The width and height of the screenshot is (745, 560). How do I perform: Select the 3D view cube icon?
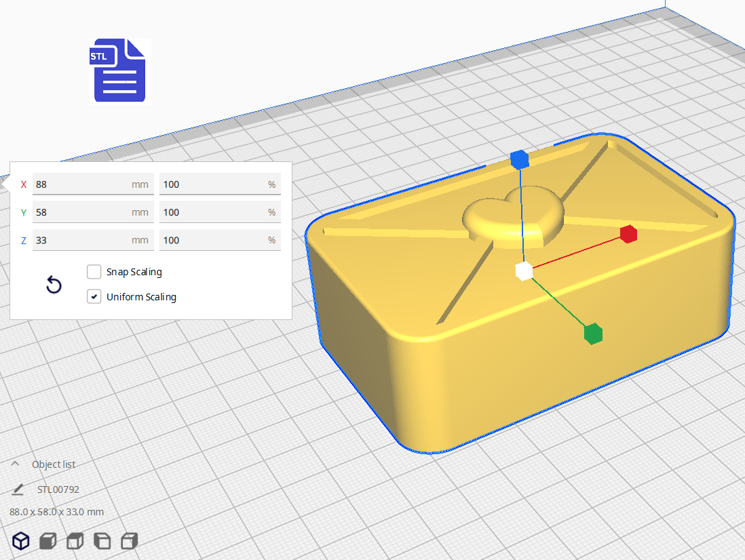22,540
